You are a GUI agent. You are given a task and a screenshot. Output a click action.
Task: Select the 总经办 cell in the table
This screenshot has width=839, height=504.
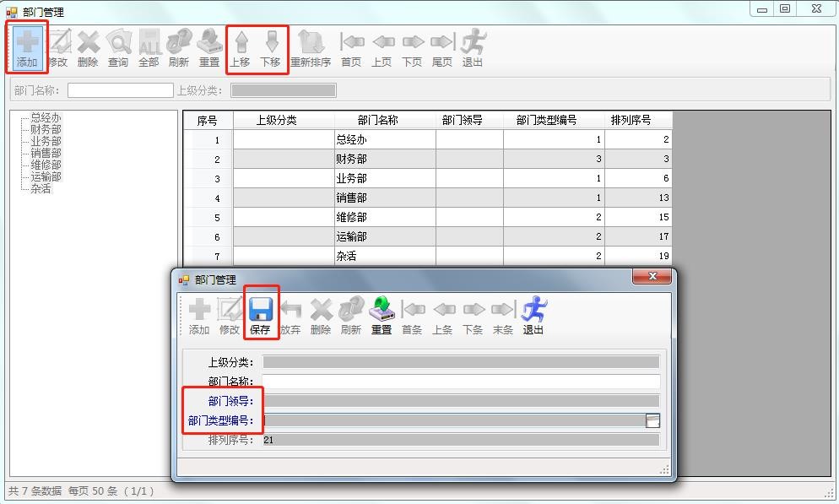[x=385, y=139]
